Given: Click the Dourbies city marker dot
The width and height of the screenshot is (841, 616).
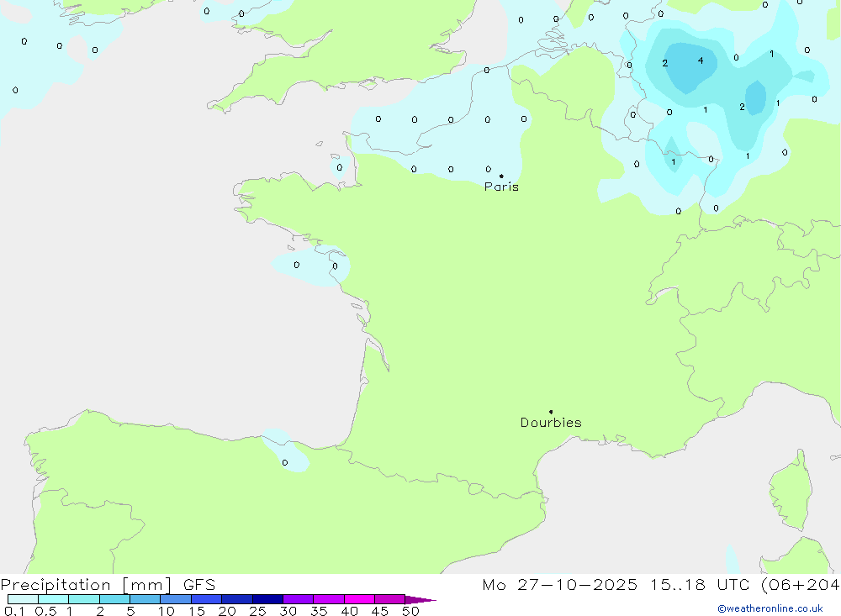Looking at the screenshot, I should pos(551,412).
